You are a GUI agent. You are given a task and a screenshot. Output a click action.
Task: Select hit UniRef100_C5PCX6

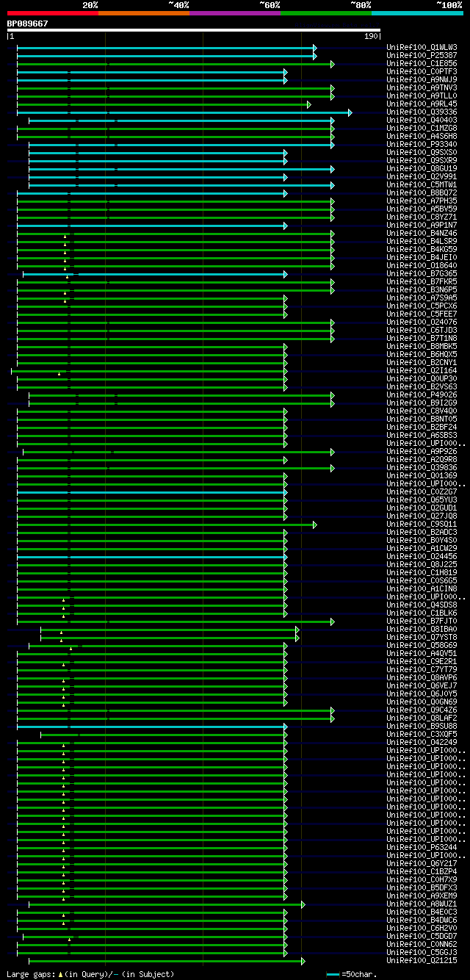[422, 306]
